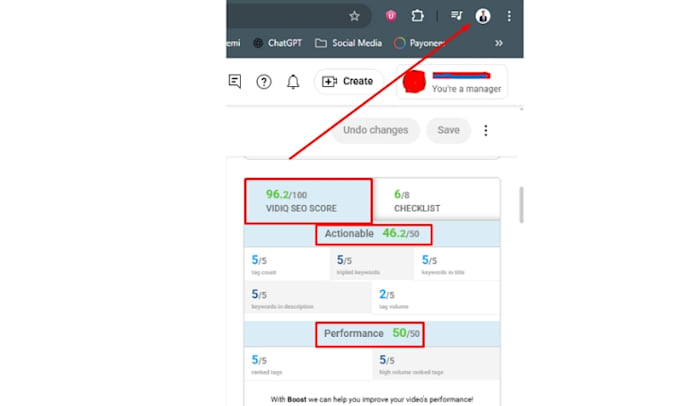The width and height of the screenshot is (680, 406).
Task: Open the pink shield extension icon
Action: pyautogui.click(x=391, y=16)
